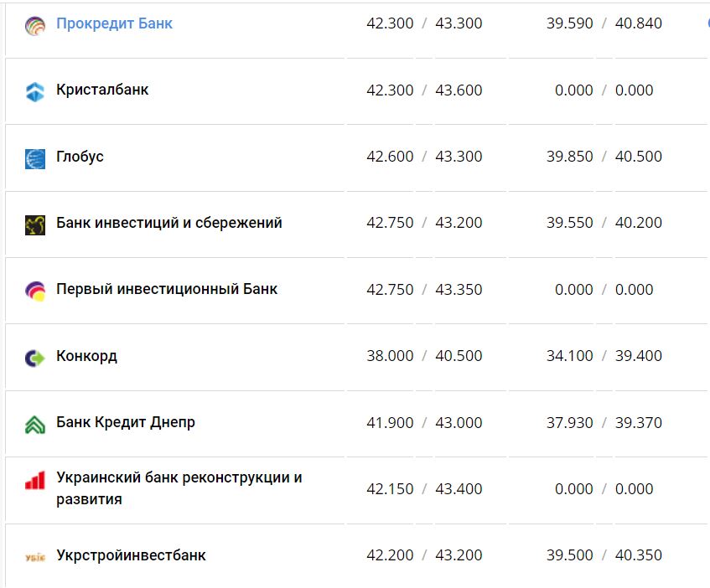
Task: Select the Конкорд green logo icon
Action: (x=34, y=357)
